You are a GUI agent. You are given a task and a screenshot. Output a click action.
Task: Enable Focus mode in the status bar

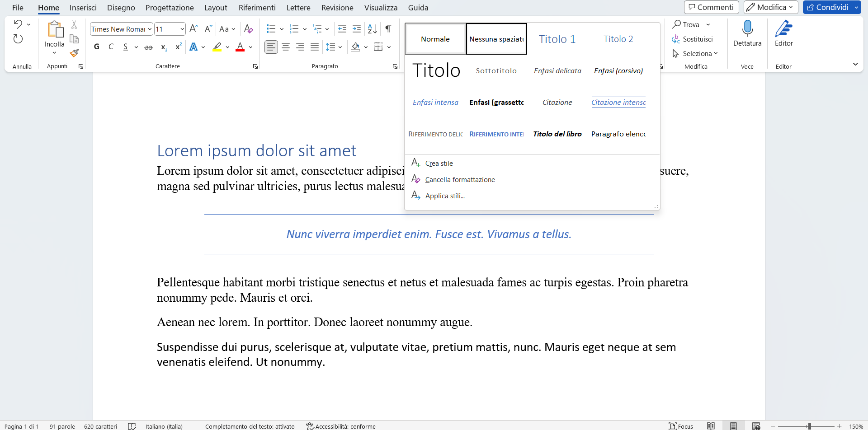(681, 426)
